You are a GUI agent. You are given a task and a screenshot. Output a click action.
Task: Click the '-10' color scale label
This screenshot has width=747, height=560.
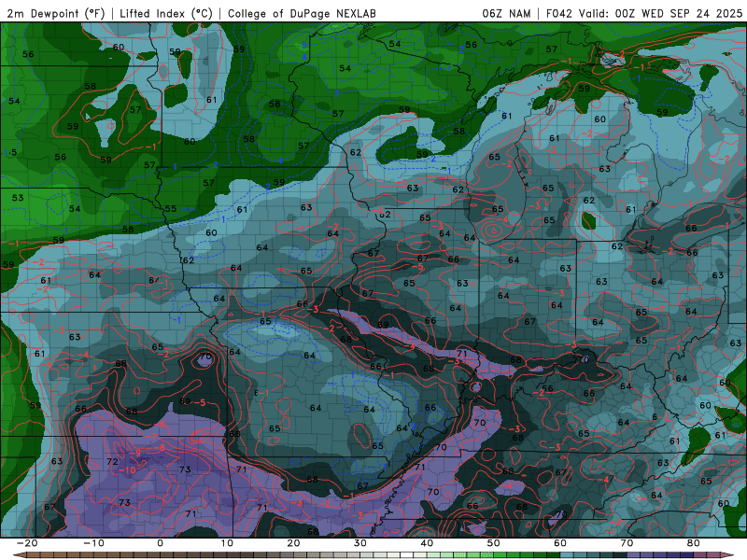coord(93,543)
